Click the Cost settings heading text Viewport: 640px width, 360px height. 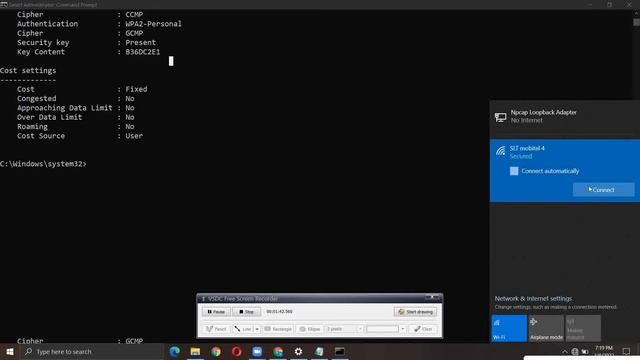pos(28,70)
